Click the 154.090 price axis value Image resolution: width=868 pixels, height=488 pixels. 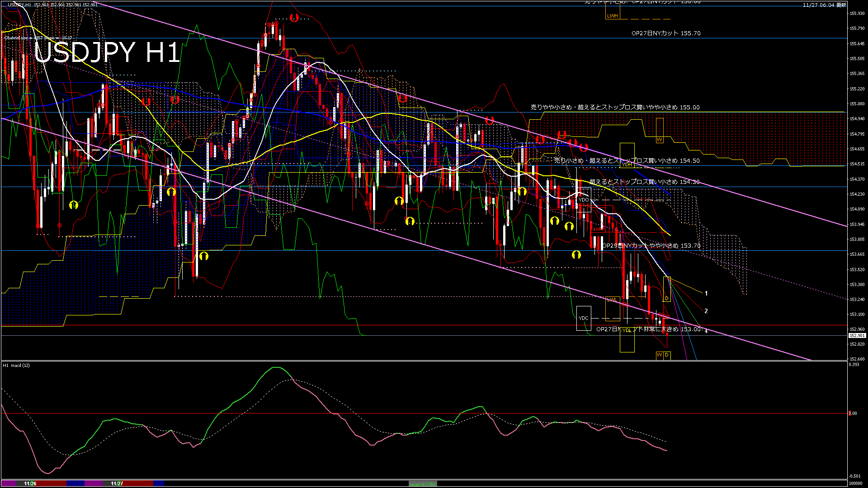857,209
